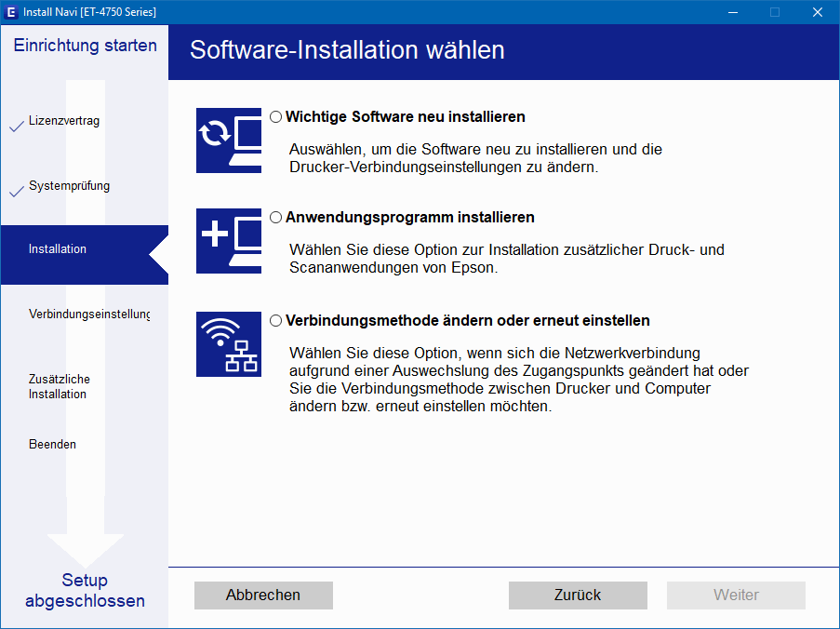Go to the highlighted Installation step
Viewport: 840px width, 629px height.
point(58,249)
